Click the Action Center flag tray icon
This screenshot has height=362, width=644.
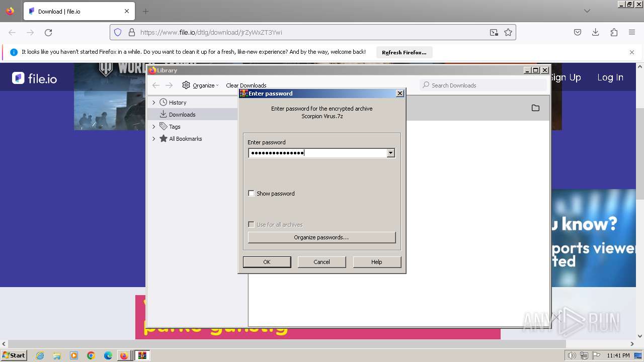click(x=596, y=355)
